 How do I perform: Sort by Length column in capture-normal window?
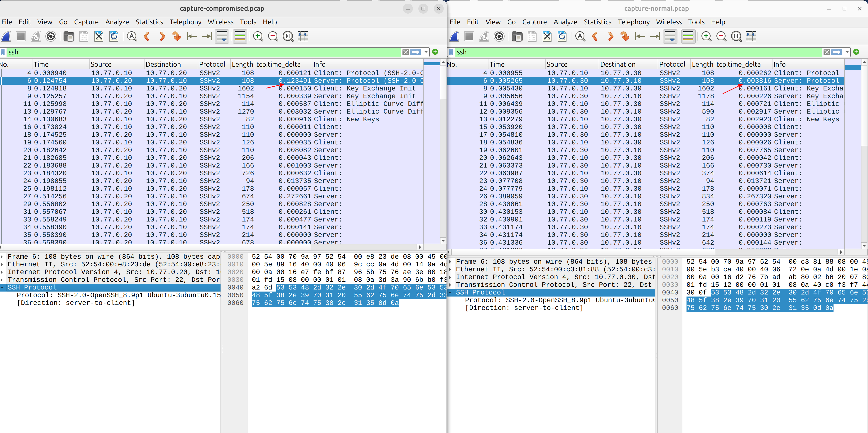[702, 64]
